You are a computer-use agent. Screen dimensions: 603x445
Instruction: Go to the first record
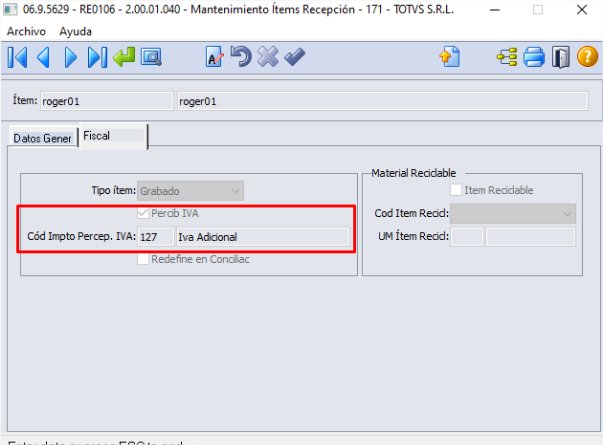[x=18, y=57]
